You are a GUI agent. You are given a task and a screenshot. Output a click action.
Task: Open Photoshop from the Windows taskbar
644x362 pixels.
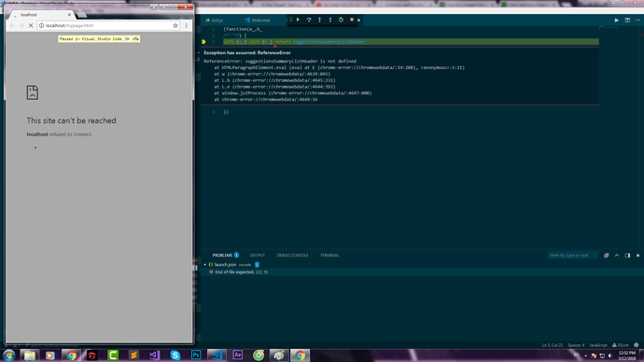click(196, 355)
